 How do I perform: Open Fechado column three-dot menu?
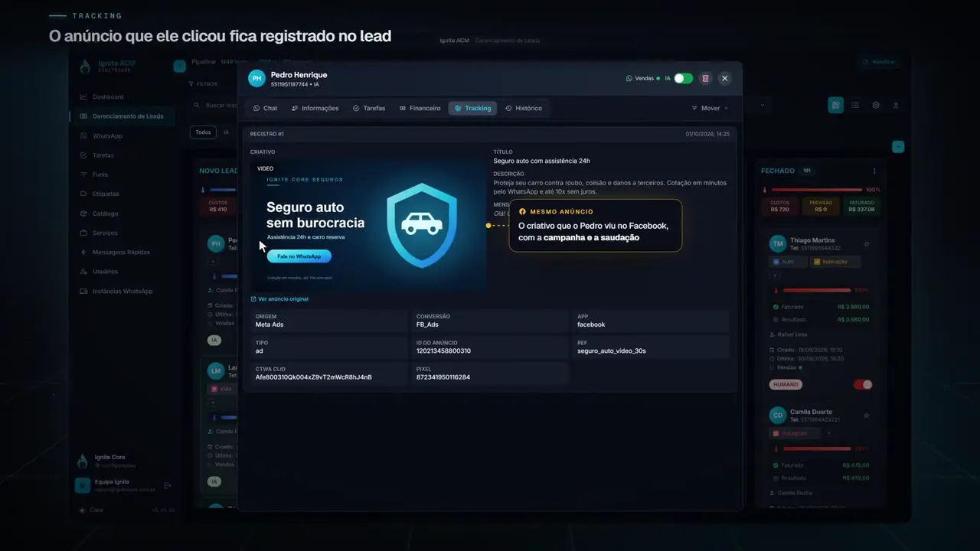[x=874, y=171]
